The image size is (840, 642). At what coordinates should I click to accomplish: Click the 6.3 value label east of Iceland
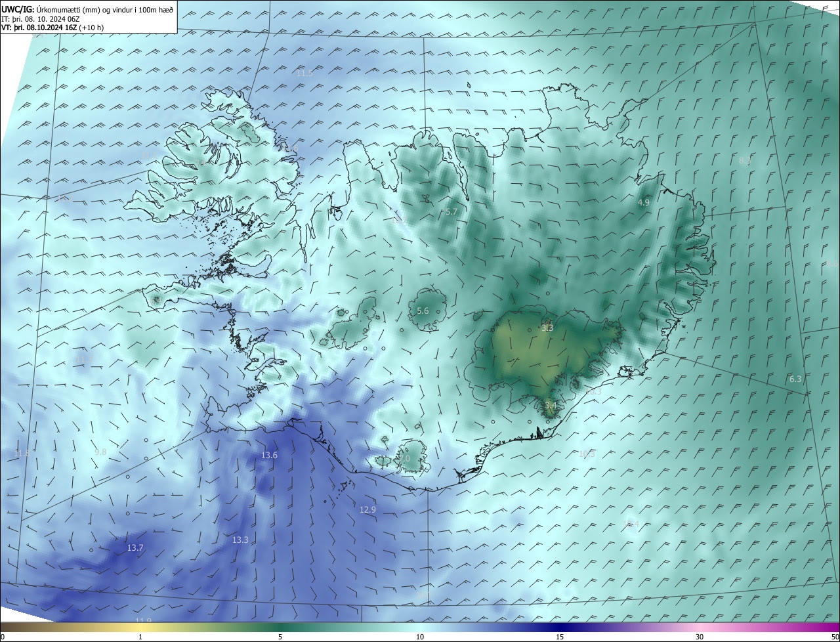click(x=795, y=379)
